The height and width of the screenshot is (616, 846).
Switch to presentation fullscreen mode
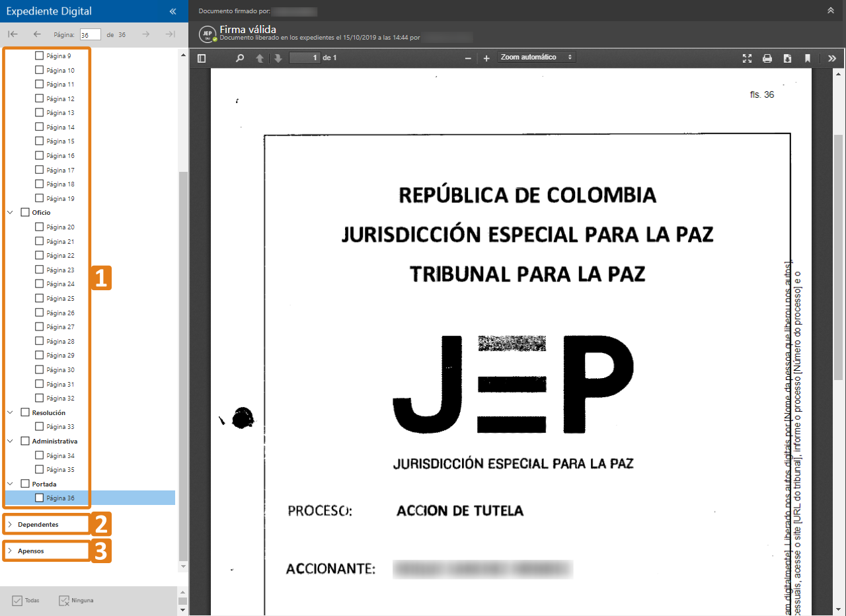pyautogui.click(x=748, y=58)
